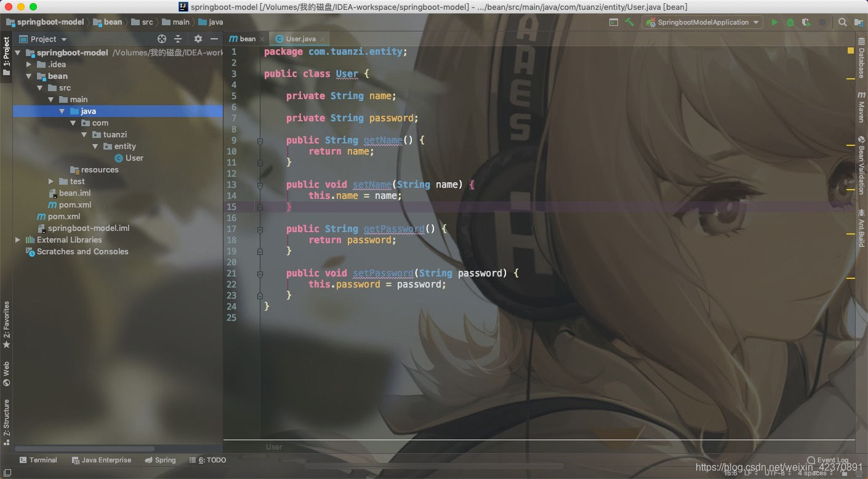Collapse the java folder arrow
Screen dimensions: 868x479
(62, 111)
